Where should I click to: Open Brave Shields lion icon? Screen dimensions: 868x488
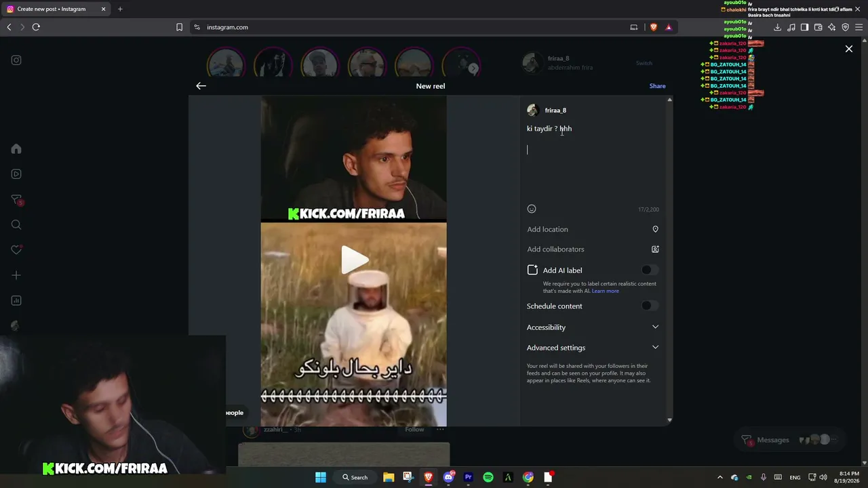point(654,27)
